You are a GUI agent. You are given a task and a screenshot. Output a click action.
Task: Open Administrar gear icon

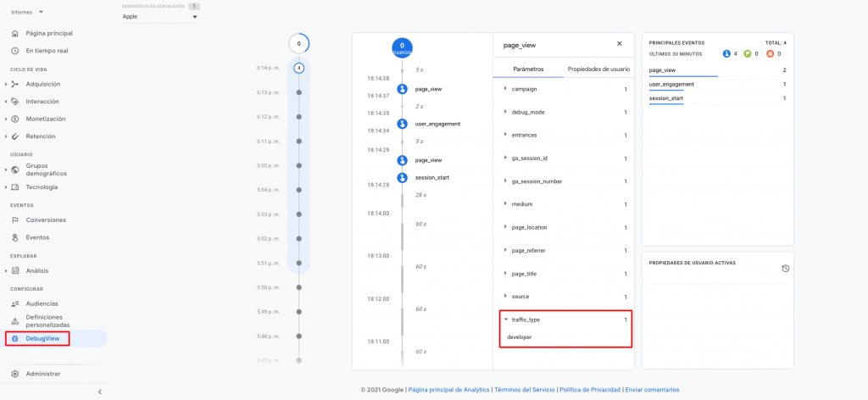(14, 374)
